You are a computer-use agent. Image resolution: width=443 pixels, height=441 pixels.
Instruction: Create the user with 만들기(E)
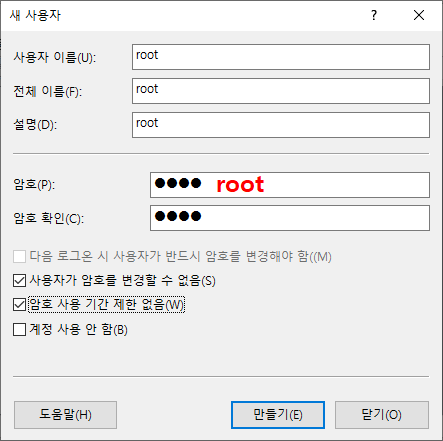click(278, 415)
